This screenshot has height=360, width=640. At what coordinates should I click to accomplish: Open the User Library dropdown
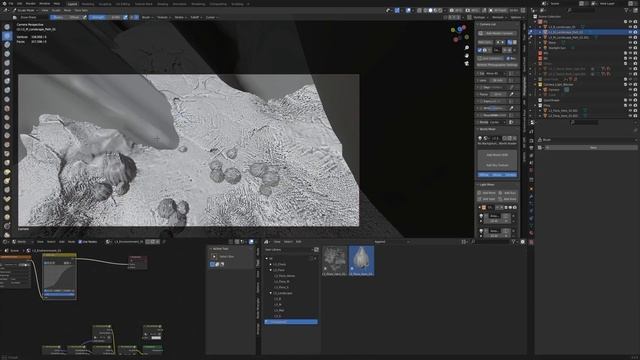(288, 249)
